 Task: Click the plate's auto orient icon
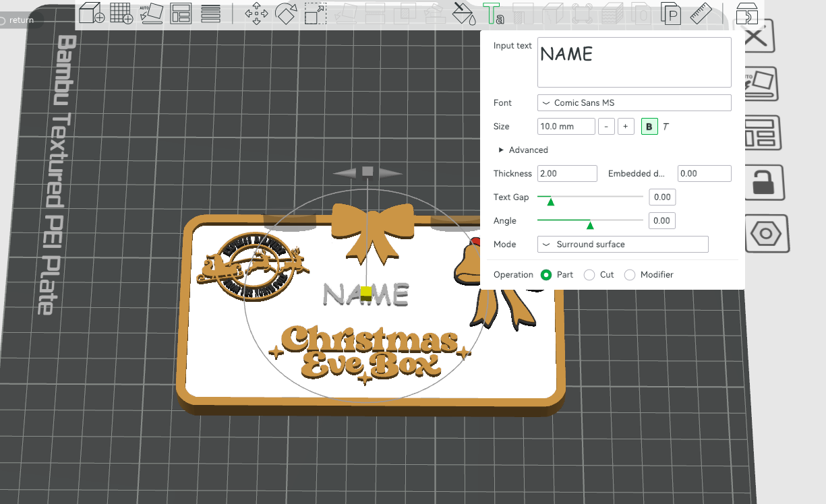pos(761,84)
